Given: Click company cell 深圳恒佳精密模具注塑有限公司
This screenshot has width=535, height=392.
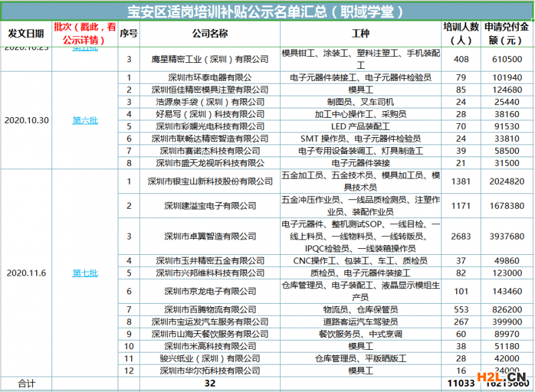Looking at the screenshot, I should pos(210,90).
